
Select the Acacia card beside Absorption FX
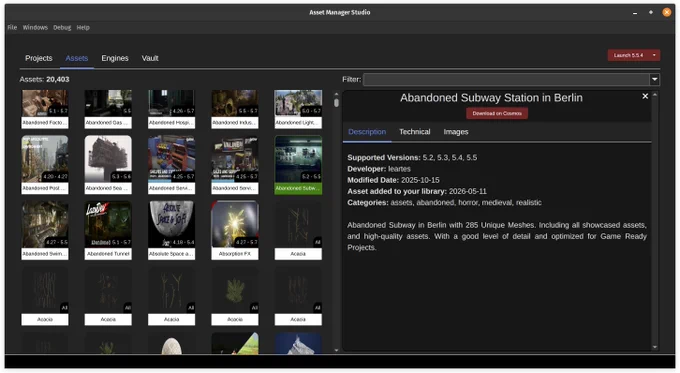[298, 230]
